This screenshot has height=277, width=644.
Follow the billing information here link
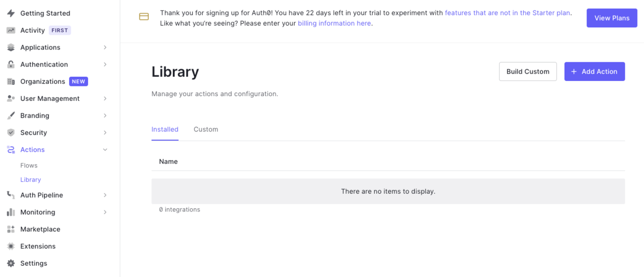[x=334, y=23]
